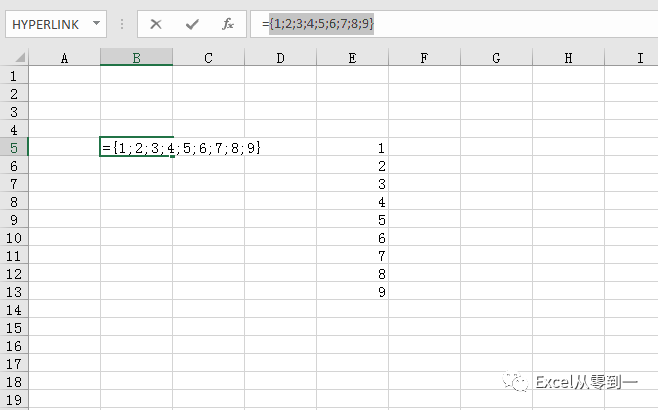Image resolution: width=658 pixels, height=410 pixels.
Task: Select row 19 header
Action: (14, 400)
